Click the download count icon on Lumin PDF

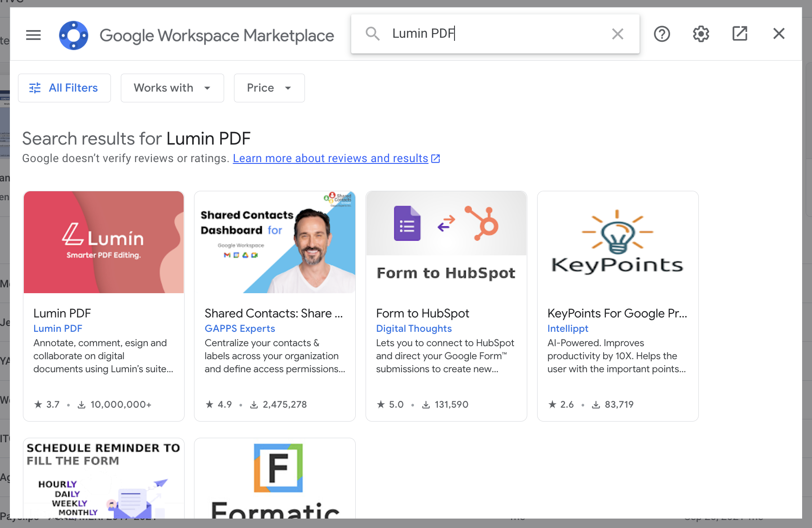click(x=81, y=404)
